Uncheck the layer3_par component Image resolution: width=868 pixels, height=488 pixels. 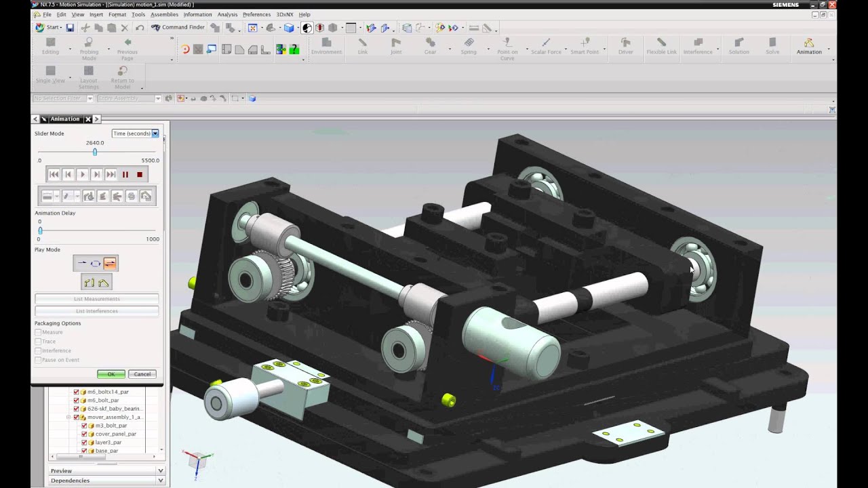[84, 443]
